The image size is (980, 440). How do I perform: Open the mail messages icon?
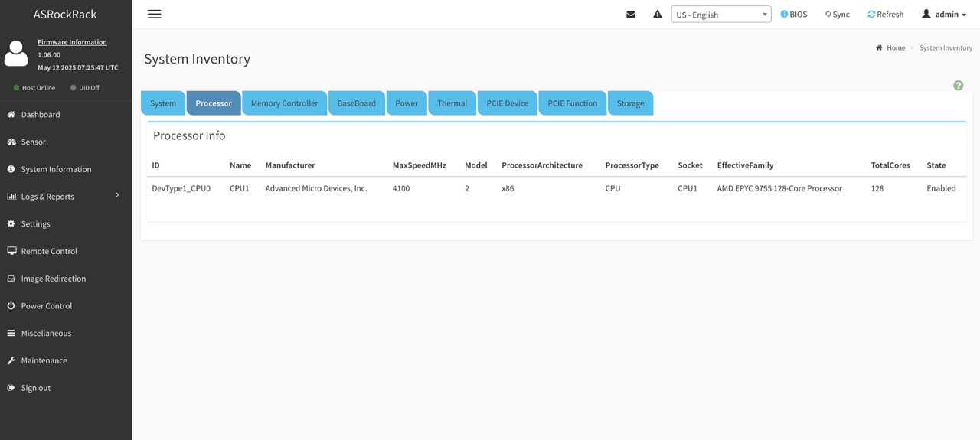click(x=631, y=15)
